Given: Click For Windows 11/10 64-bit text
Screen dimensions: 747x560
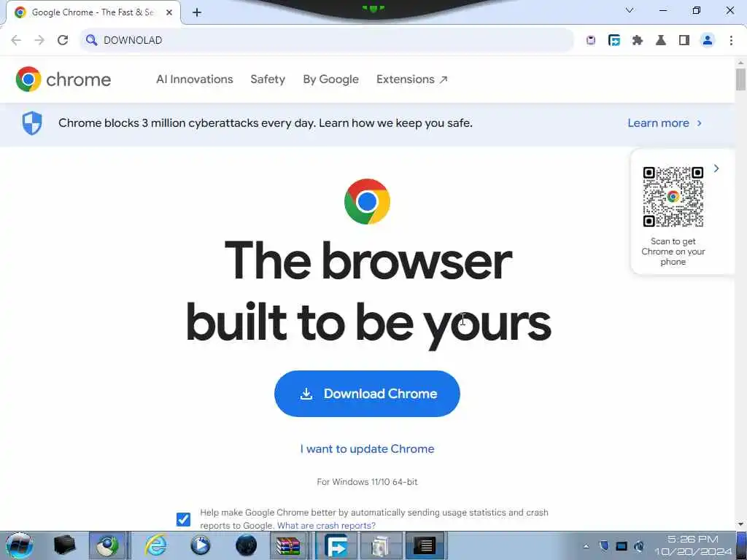Looking at the screenshot, I should point(367,482).
